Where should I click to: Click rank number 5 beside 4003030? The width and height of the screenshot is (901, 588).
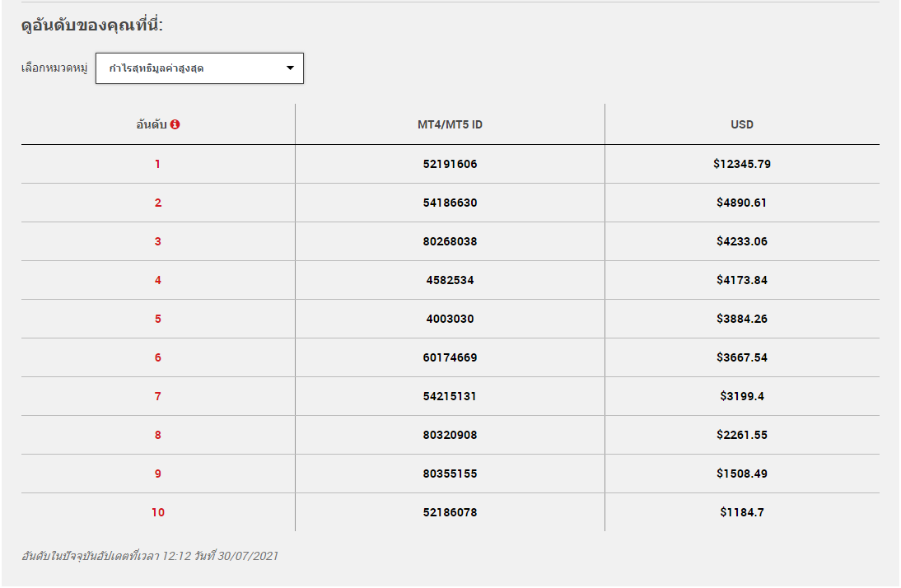point(158,319)
